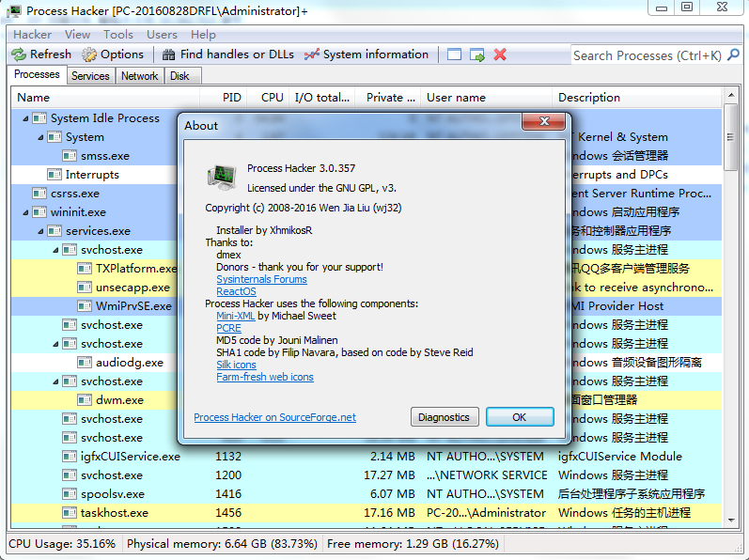
Task: Click the unsecapp.exe process icon
Action: coord(85,288)
